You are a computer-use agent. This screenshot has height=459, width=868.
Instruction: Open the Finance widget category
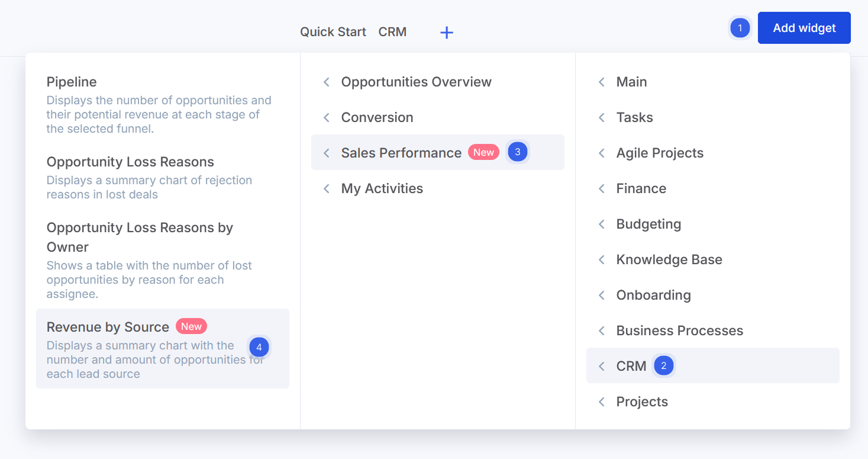641,188
